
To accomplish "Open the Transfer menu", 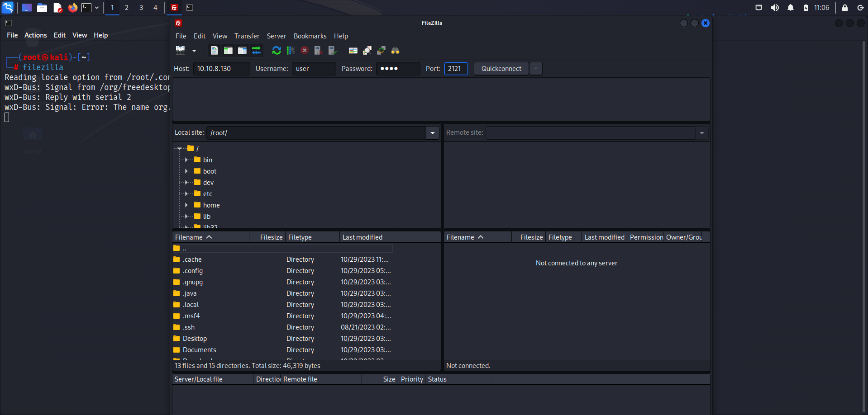I will coord(247,36).
